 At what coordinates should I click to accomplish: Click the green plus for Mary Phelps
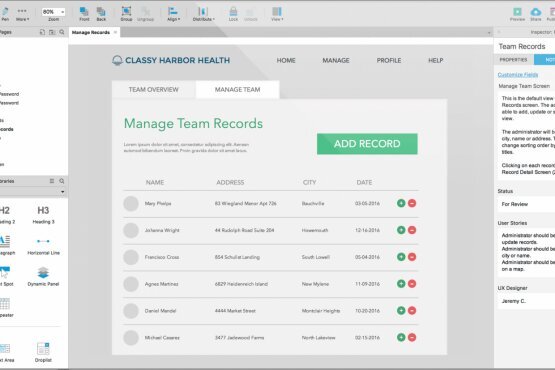point(401,203)
